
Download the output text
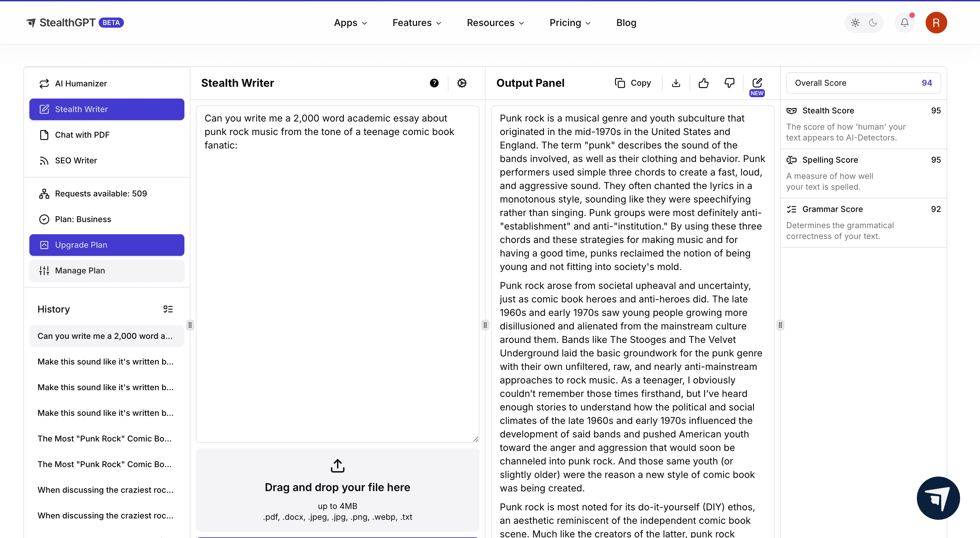click(676, 83)
